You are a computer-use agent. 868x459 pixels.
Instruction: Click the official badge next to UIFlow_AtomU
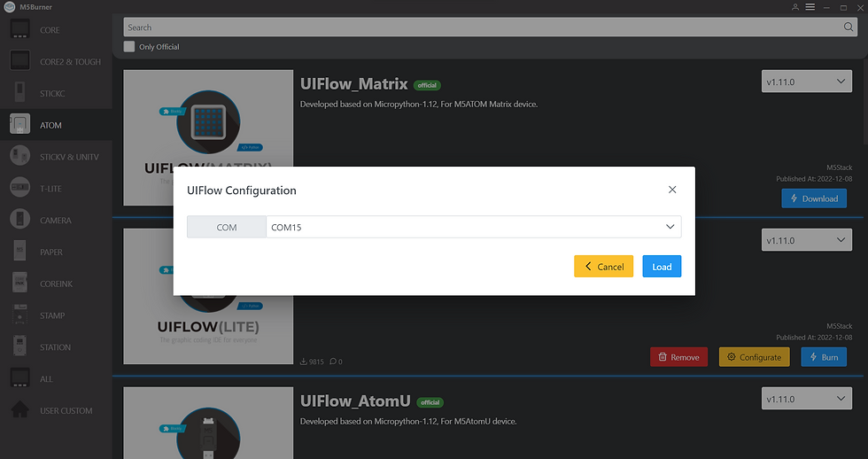(x=430, y=402)
